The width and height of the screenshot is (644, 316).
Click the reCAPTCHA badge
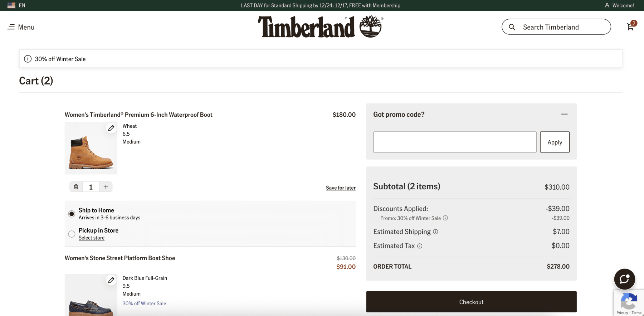coord(629,303)
